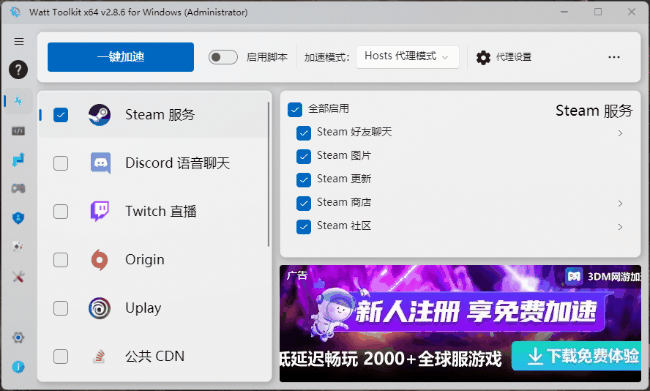Click the 代理设置 label
Screen dimensions: 650x391
coord(514,57)
